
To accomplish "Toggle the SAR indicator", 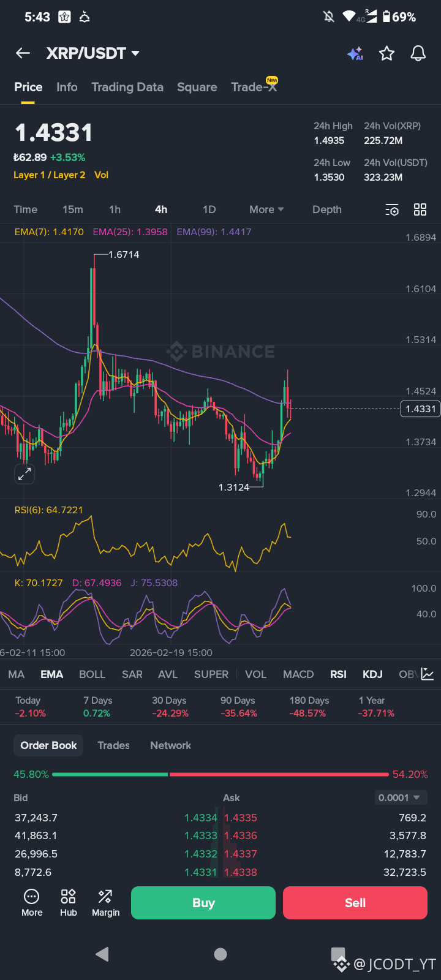I will pyautogui.click(x=132, y=674).
